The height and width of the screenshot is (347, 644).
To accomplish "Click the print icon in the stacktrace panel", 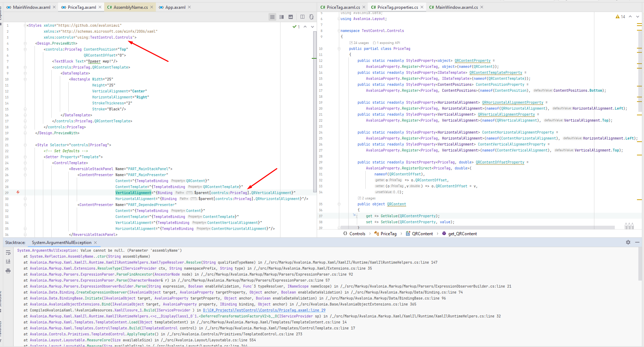I will [x=8, y=271].
